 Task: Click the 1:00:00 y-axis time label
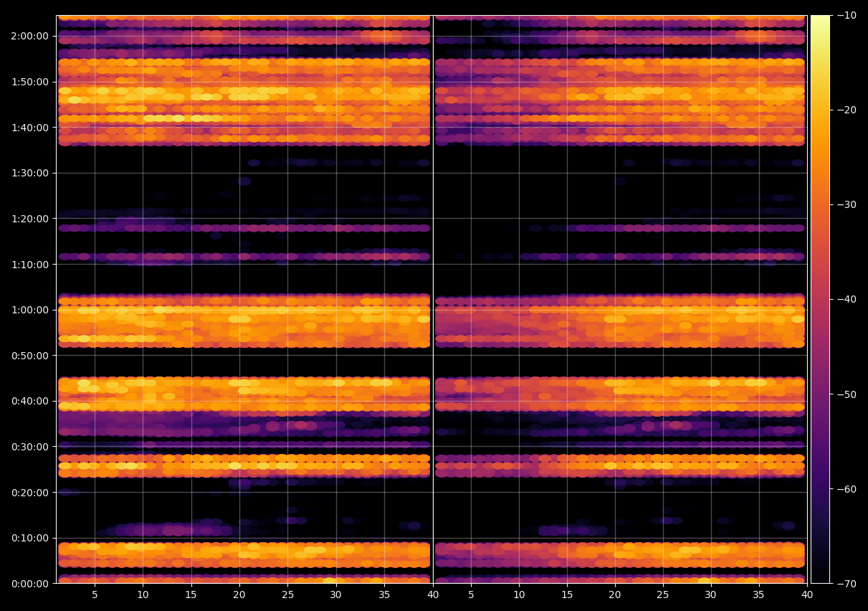30,310
